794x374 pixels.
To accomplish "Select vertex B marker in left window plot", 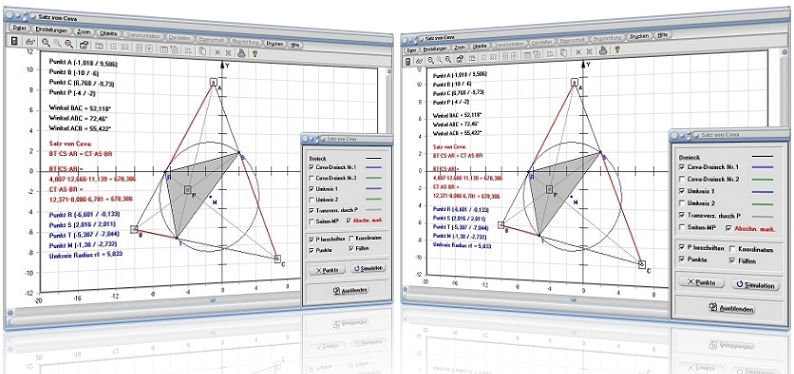I will [134, 229].
